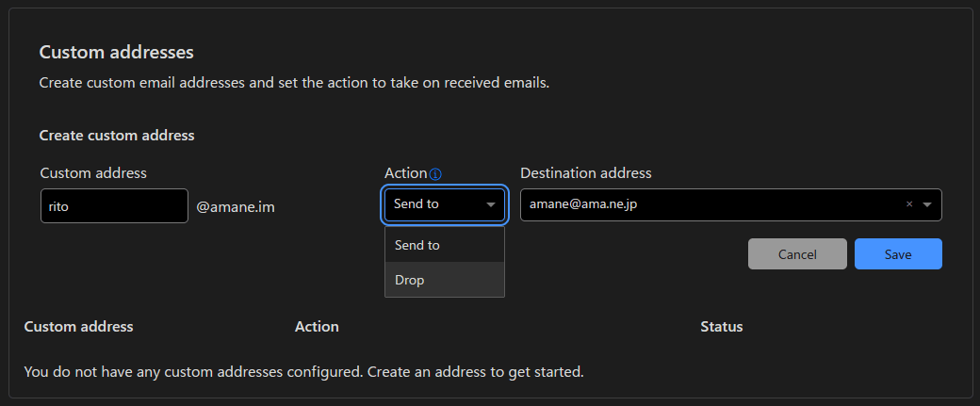Click the Custom addresses section heading
This screenshot has height=406, width=980.
pyautogui.click(x=116, y=52)
